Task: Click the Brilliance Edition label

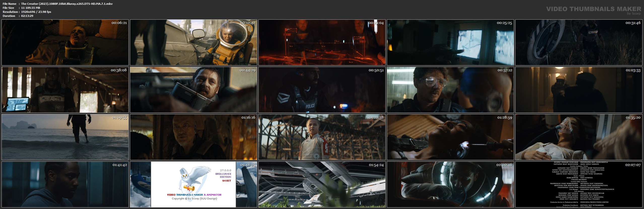Action: click(x=223, y=175)
